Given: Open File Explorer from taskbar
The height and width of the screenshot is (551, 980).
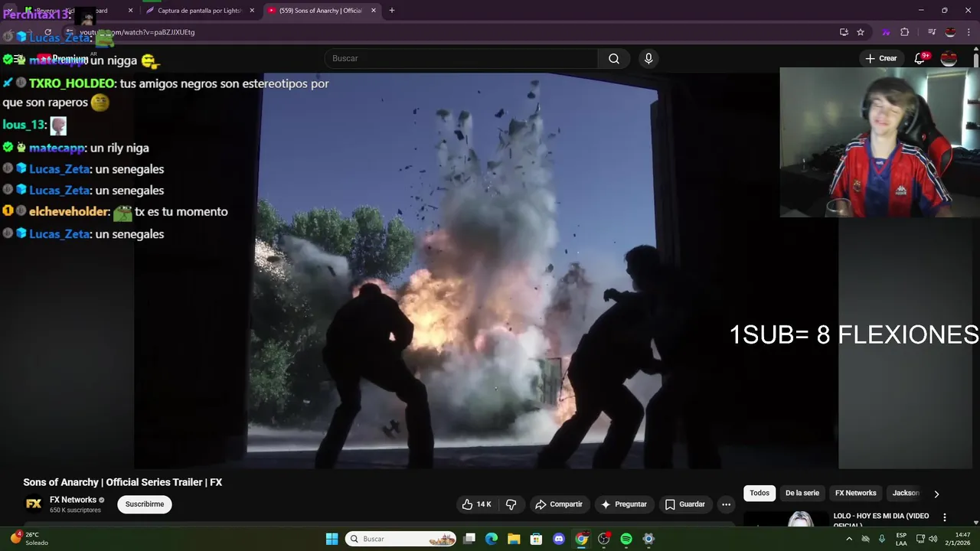Looking at the screenshot, I should (514, 539).
